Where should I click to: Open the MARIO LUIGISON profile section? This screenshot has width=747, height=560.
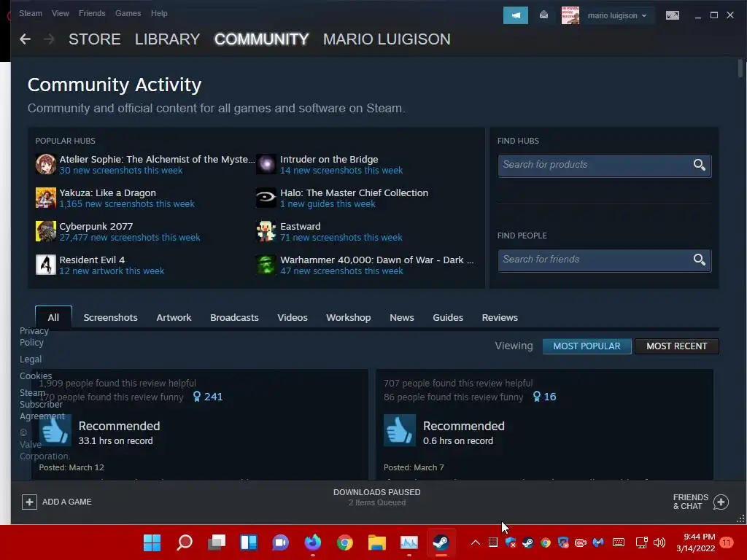[387, 39]
